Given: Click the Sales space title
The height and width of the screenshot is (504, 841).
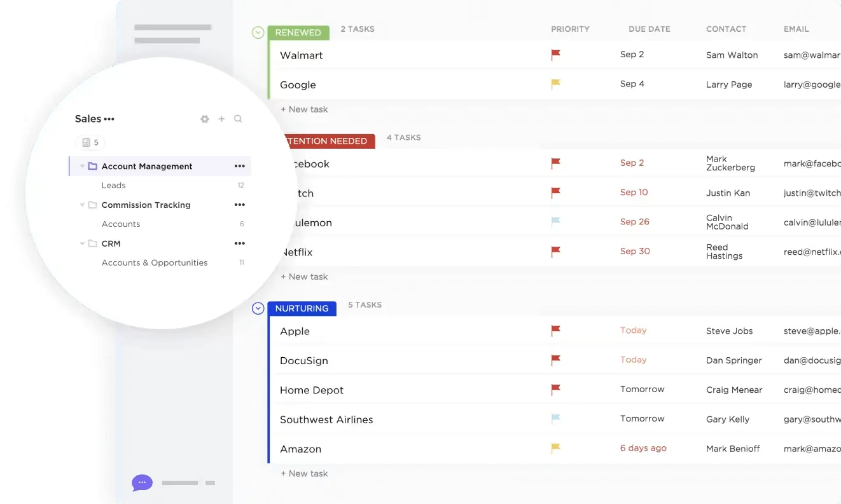Looking at the screenshot, I should pos(88,119).
